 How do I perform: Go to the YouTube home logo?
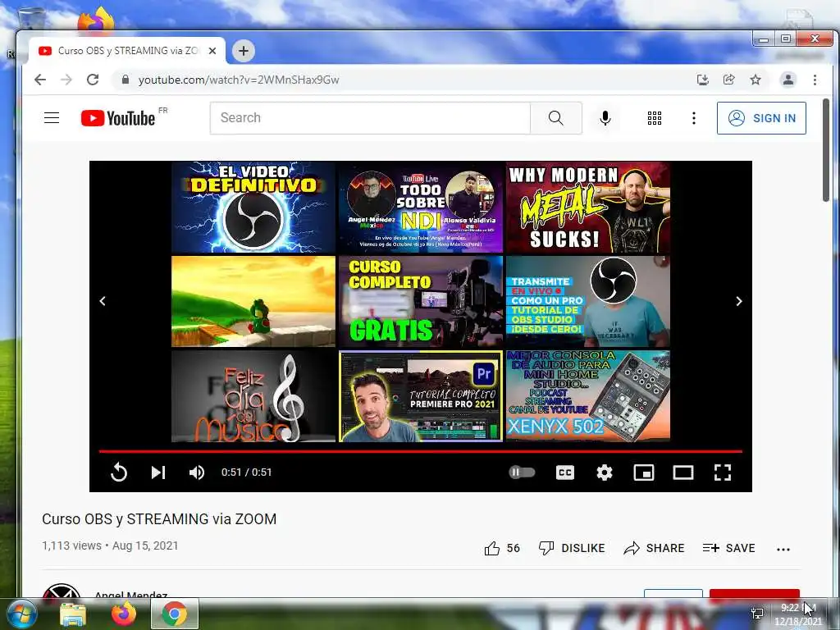point(118,118)
